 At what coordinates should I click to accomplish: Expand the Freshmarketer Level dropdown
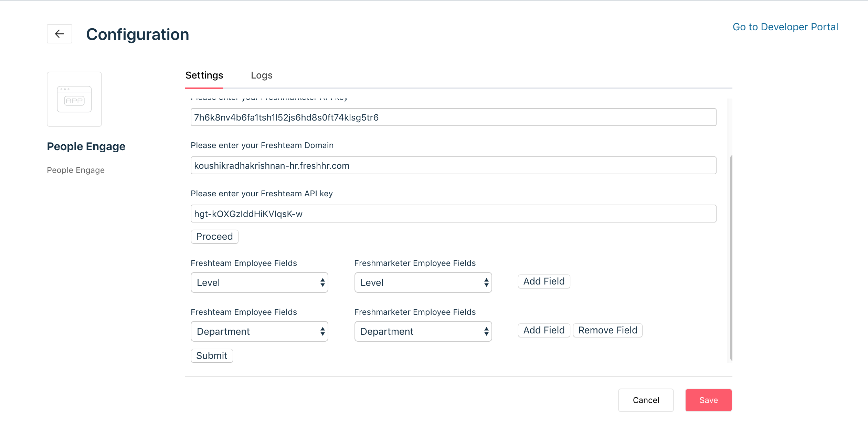[423, 283]
